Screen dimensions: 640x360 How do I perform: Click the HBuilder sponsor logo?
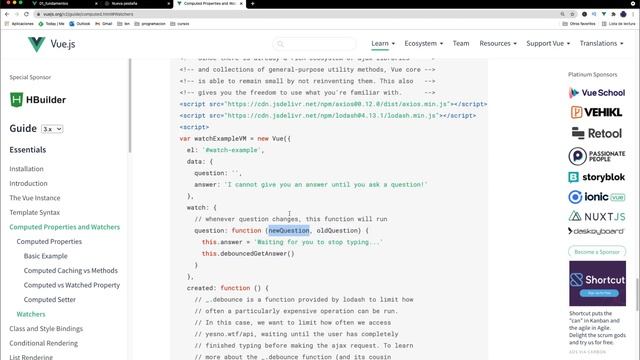point(38,100)
